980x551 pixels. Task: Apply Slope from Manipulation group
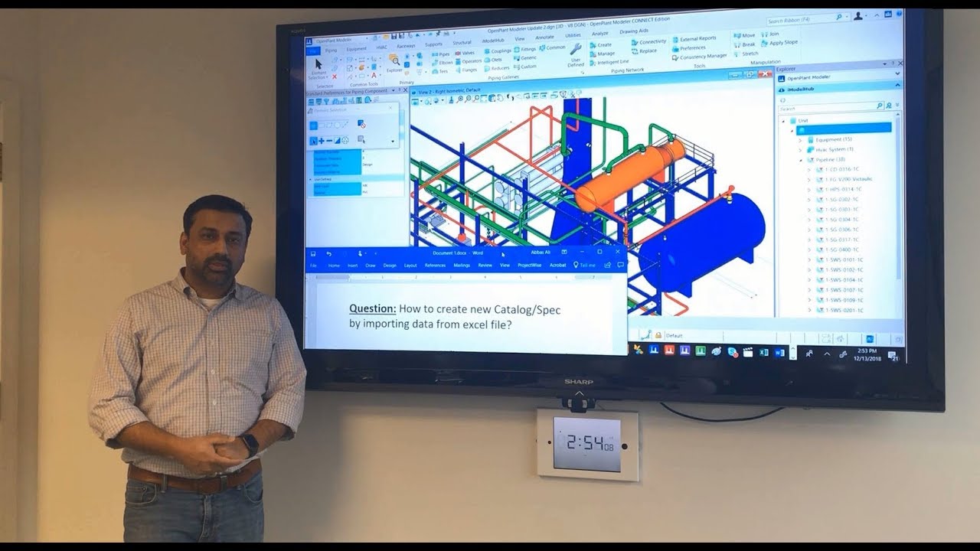[x=779, y=43]
